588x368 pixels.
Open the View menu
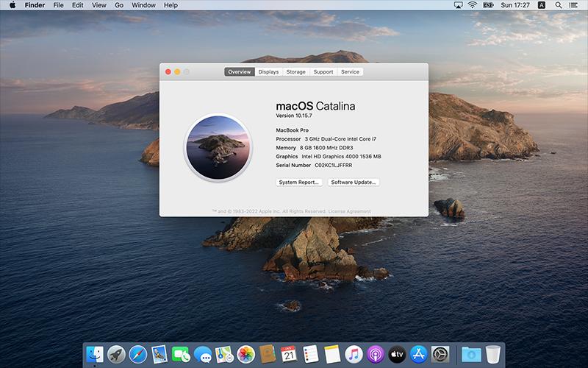(x=99, y=5)
